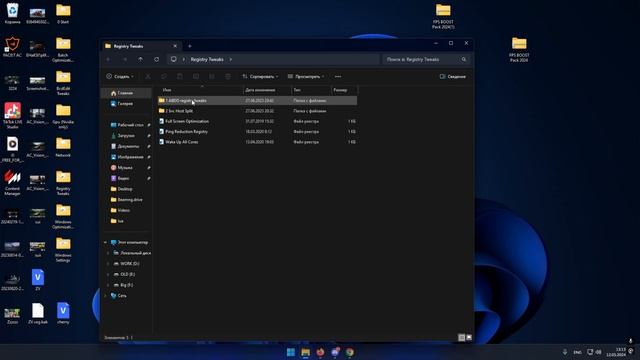Expand the WORK (D:) drive node

108,264
